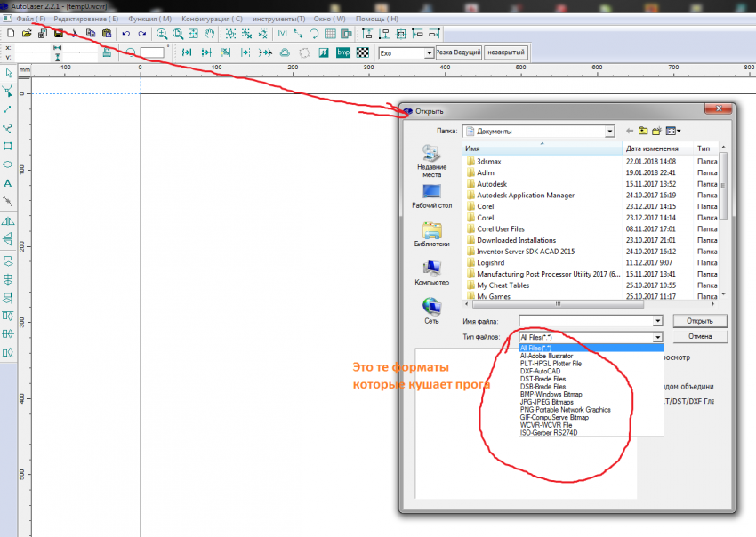Select the Corel User Files folder
This screenshot has height=537, width=756.
[500, 228]
